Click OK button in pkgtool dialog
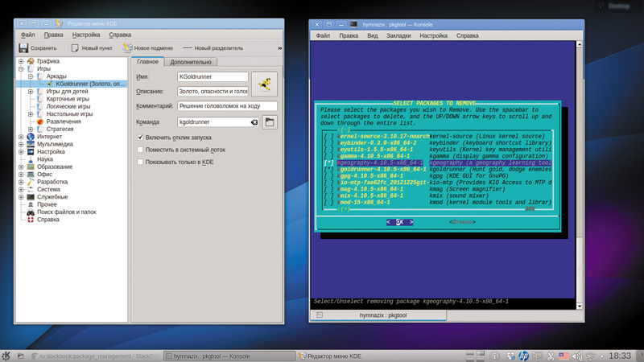Image resolution: width=644 pixels, height=362 pixels. (399, 222)
